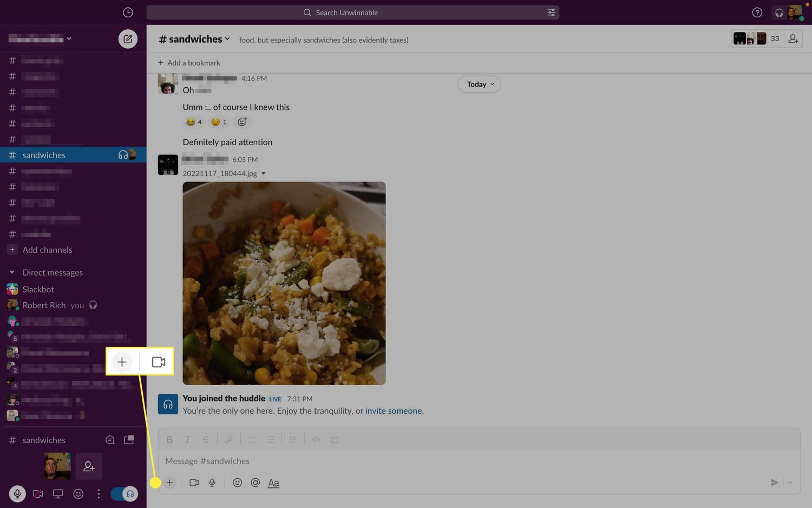
Task: Select the sandwiches channel in sidebar
Action: 73,155
